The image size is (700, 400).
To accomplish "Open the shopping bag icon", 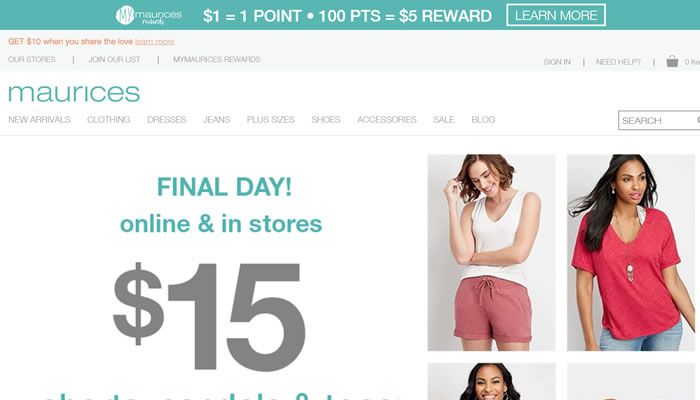I will coord(672,61).
